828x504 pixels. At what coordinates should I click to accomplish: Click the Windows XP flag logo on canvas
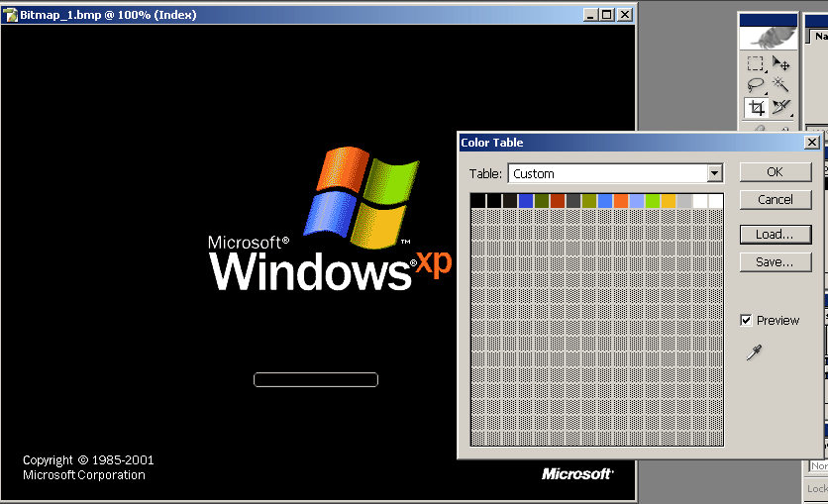(x=362, y=198)
